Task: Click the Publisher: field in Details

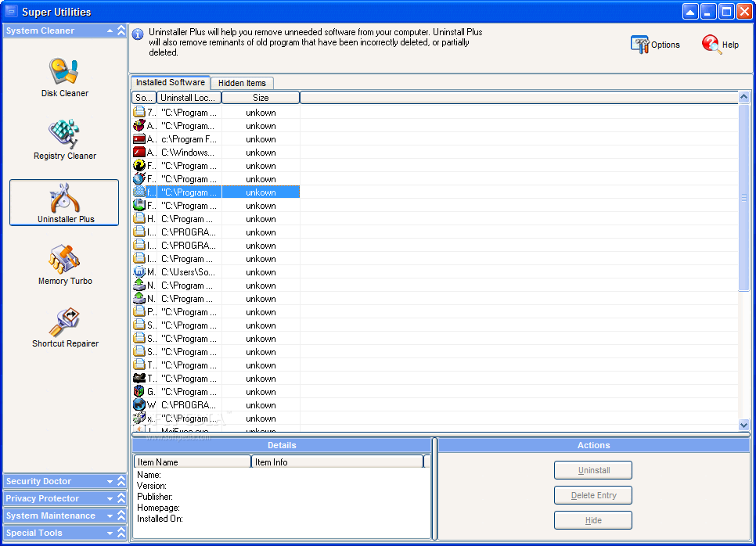Action: tap(155, 497)
